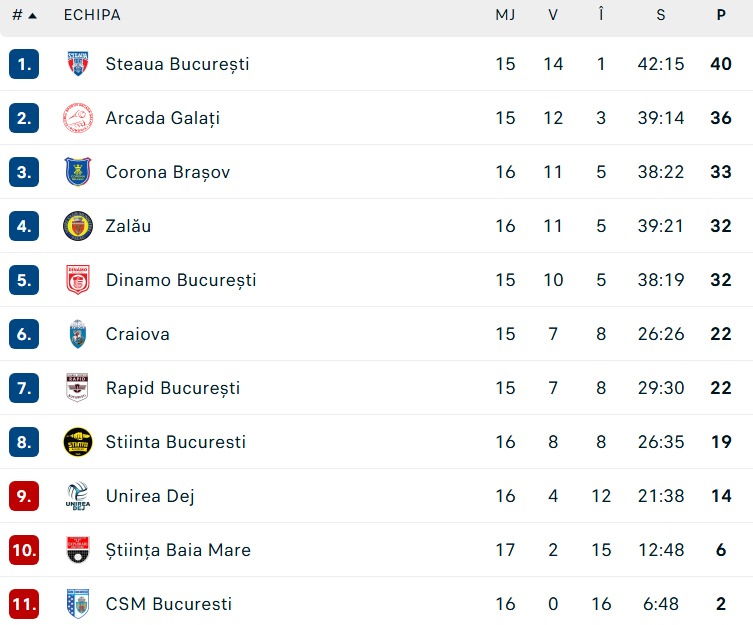Click the Unirea Dej volleyball logo
753x625 pixels.
(x=77, y=496)
